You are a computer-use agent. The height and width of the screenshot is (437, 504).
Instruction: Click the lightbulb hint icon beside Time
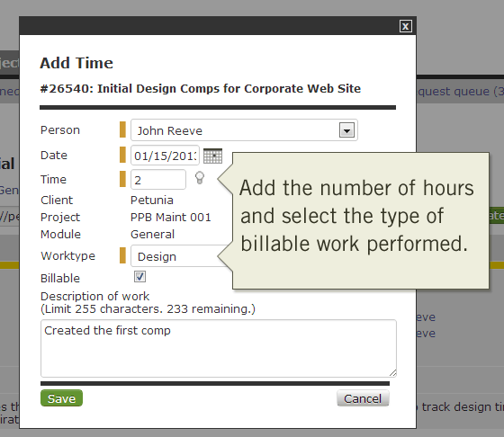click(200, 177)
